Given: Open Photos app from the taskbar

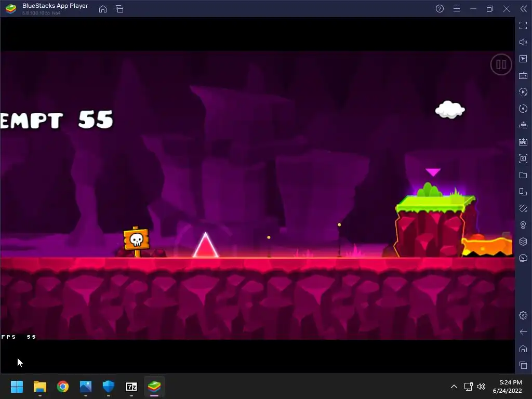Looking at the screenshot, I should coord(86,387).
